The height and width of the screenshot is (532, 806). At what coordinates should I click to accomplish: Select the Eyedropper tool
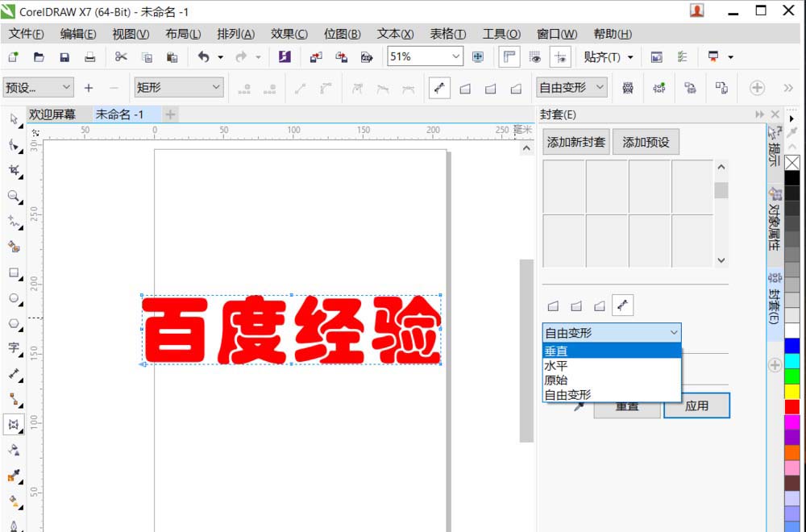click(x=14, y=476)
